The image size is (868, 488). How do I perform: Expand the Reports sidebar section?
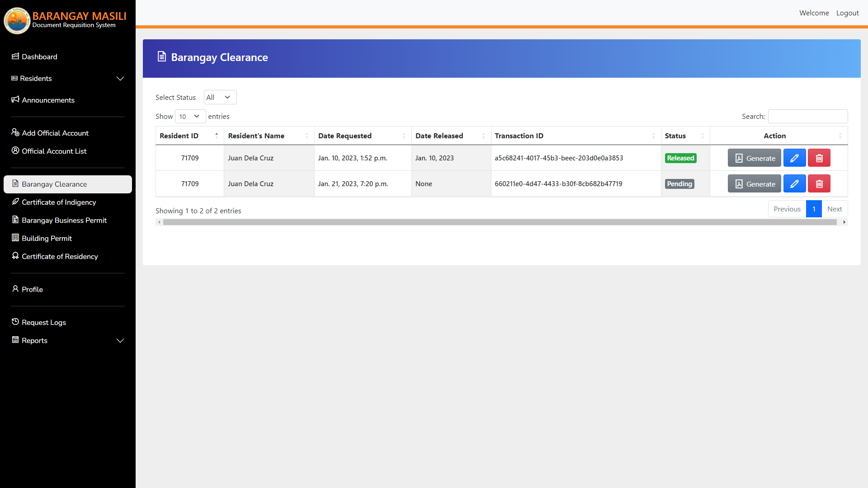(120, 341)
